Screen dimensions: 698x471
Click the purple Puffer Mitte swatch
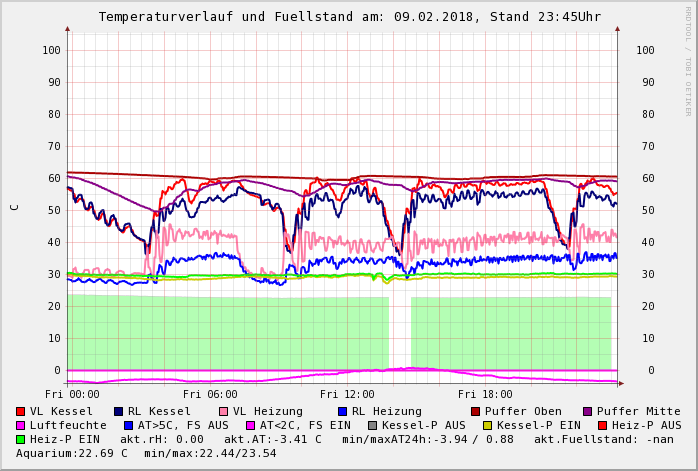coord(588,411)
